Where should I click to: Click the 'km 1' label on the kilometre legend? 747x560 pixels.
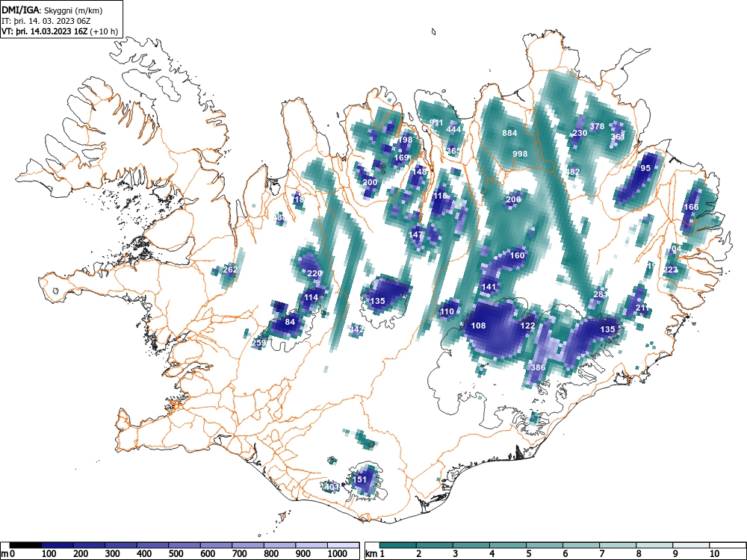[376, 553]
